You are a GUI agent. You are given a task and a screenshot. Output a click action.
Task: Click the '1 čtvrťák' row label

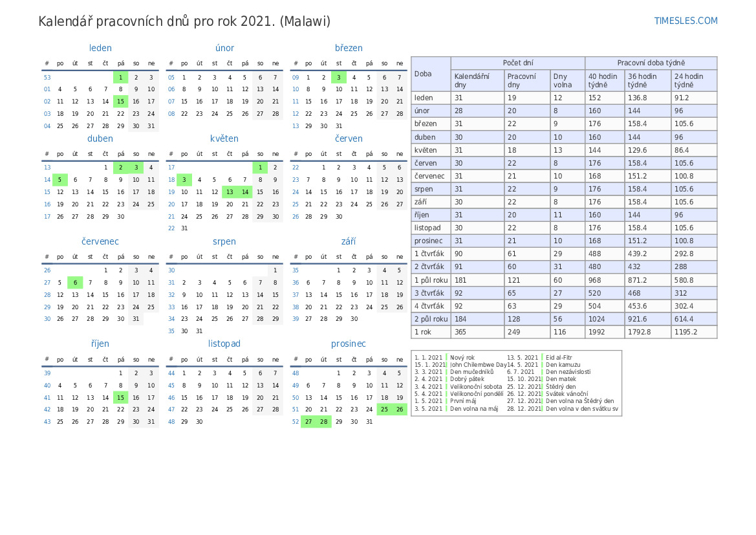(x=431, y=254)
